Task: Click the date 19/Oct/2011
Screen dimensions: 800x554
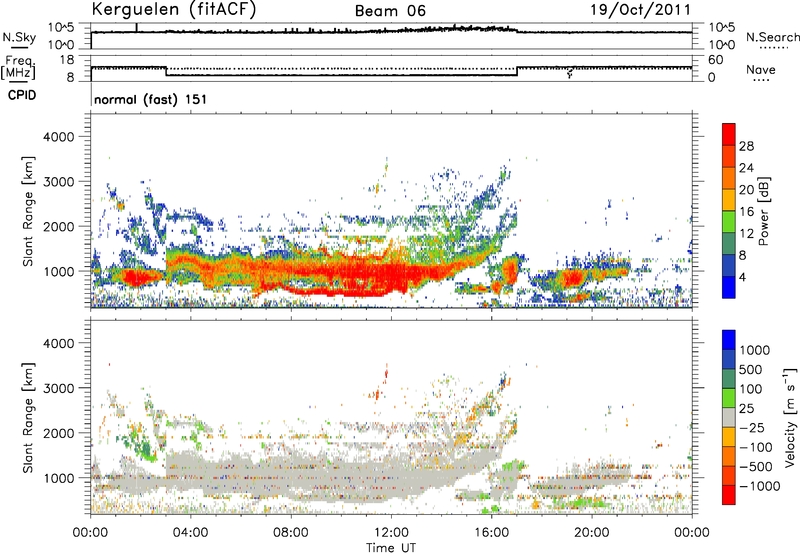Action: [640, 10]
